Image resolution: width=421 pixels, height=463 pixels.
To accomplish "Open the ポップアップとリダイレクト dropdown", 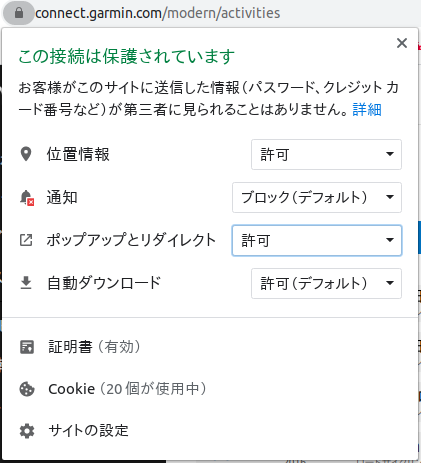I will coord(317,240).
